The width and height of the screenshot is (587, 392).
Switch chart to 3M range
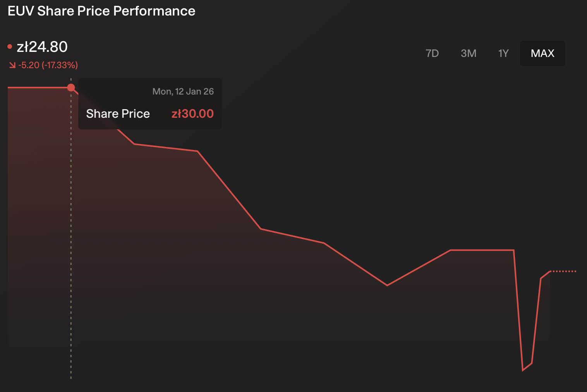(x=469, y=53)
